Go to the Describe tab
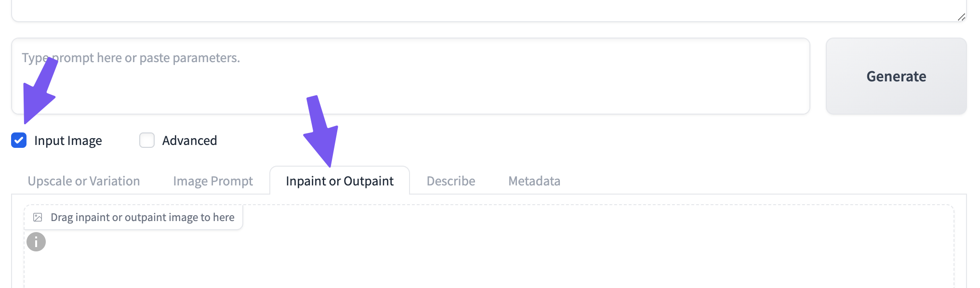Screen dimensions: 980x288 451,181
